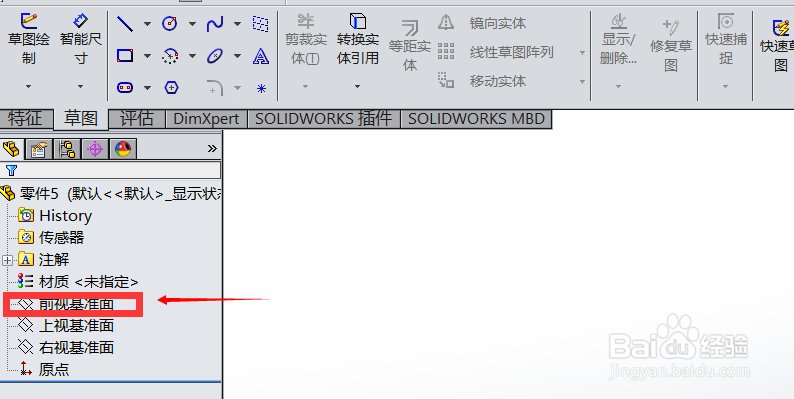Start sketch with 草图绘制 button

28,39
